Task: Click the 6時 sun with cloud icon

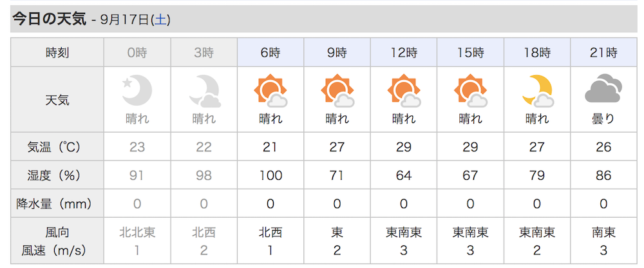Action: coord(270,91)
